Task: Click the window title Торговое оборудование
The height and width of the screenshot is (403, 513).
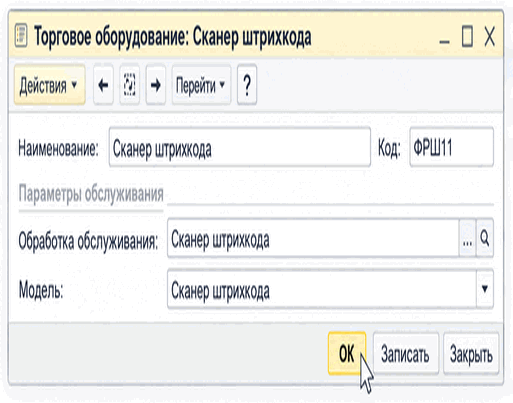Action: pos(173,36)
